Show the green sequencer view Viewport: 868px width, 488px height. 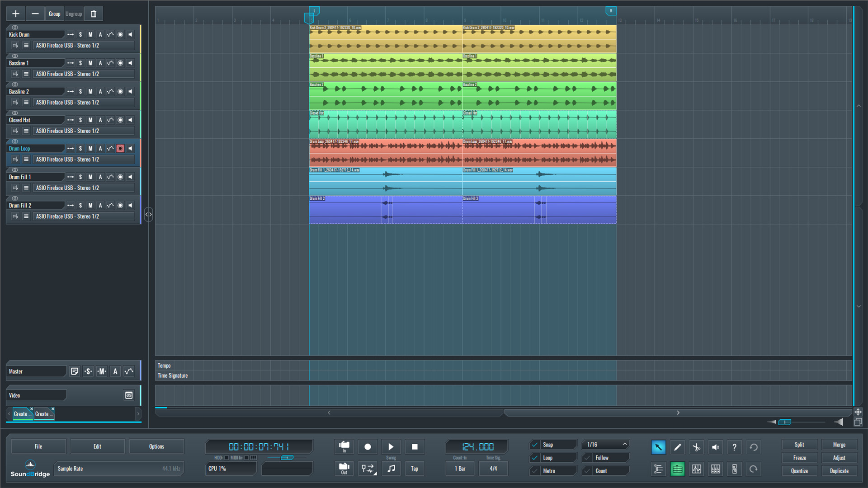pos(677,469)
